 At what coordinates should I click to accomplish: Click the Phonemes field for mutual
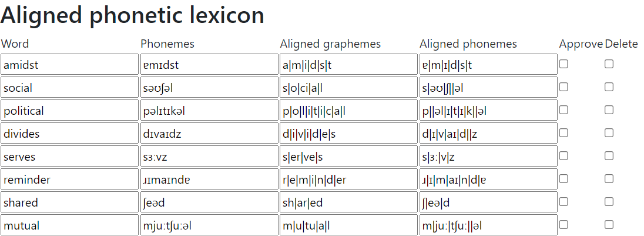coord(209,225)
